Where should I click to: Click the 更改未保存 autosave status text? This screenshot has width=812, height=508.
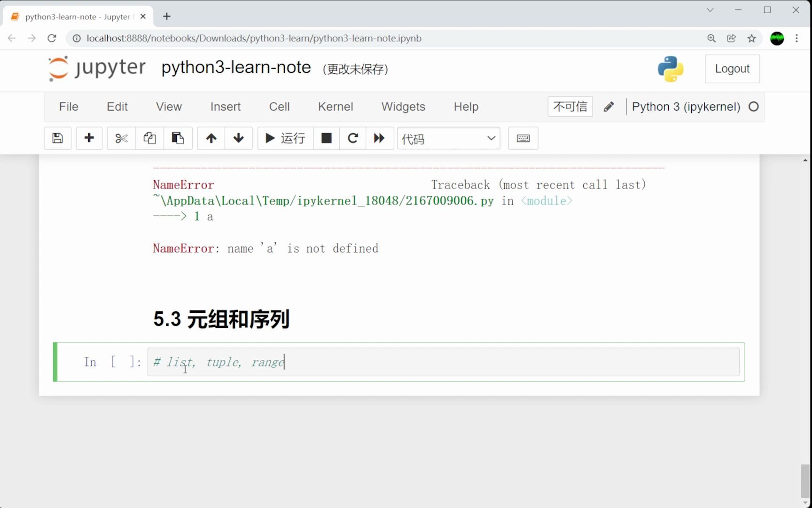(x=355, y=69)
